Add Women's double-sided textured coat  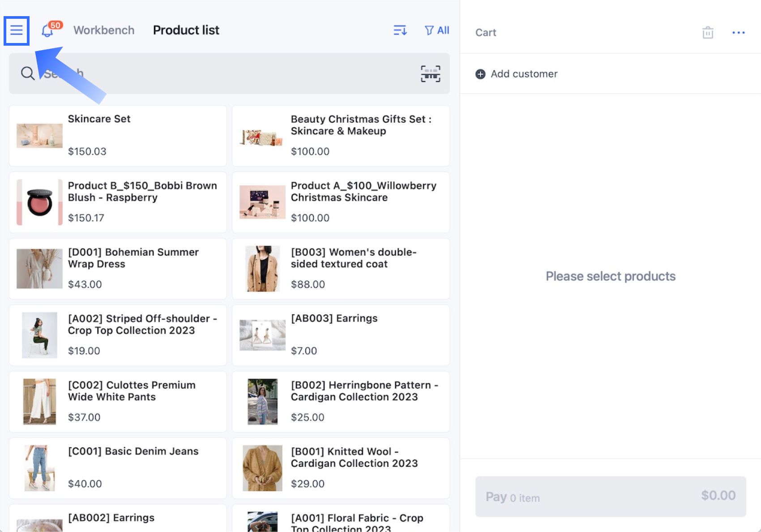click(341, 269)
